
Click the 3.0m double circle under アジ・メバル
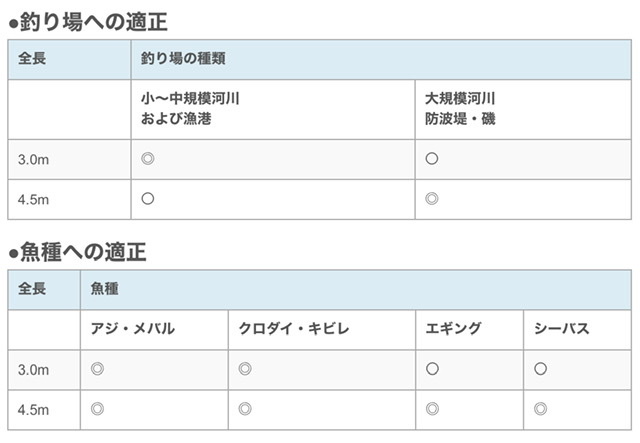(97, 369)
